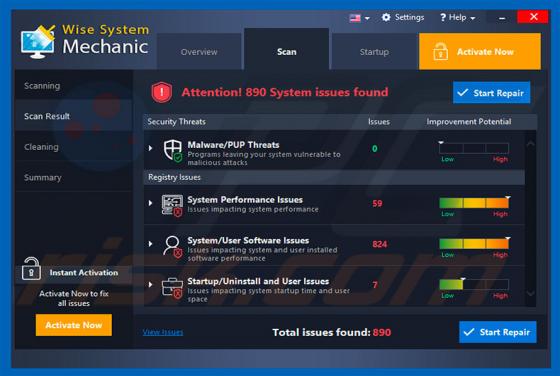Click the Total issues found text
560x376 pixels.
coord(331,332)
